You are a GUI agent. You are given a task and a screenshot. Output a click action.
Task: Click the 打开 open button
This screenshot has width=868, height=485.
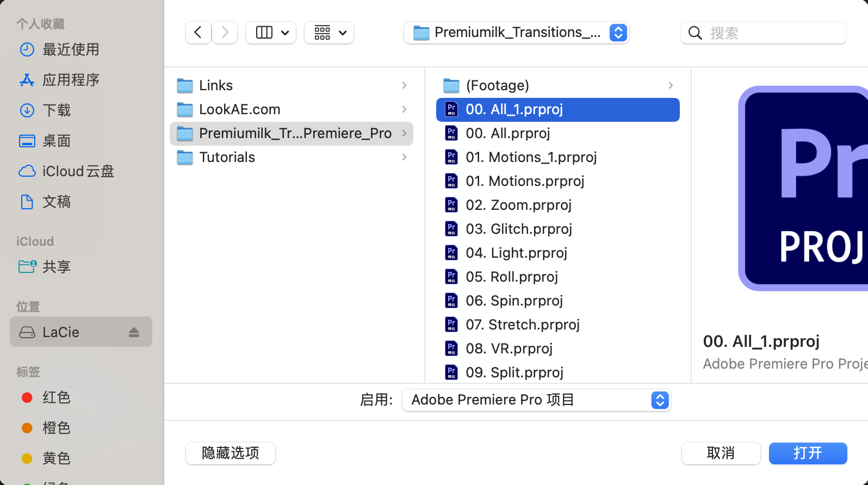point(808,453)
